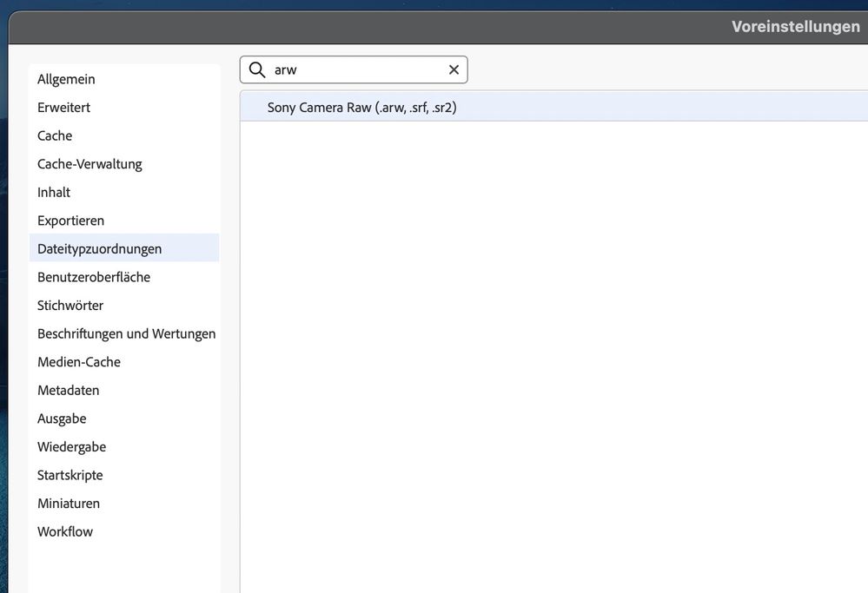Screen dimensions: 868x593
Task: Click the magnifying glass search icon
Action: (x=257, y=69)
